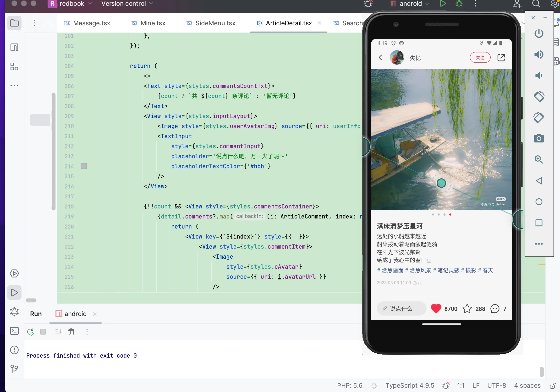
Task: Take an emulator screenshot with camera icon
Action: [539, 138]
